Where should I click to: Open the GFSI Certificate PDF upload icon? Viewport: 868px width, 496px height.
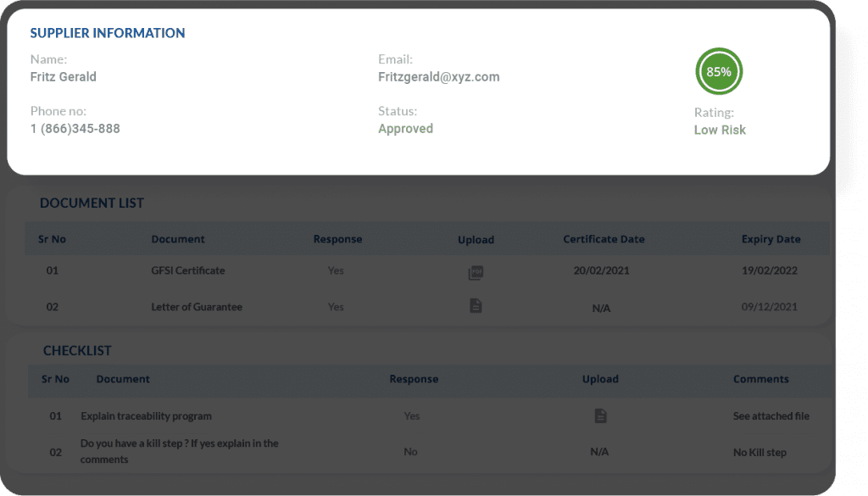[x=476, y=273]
